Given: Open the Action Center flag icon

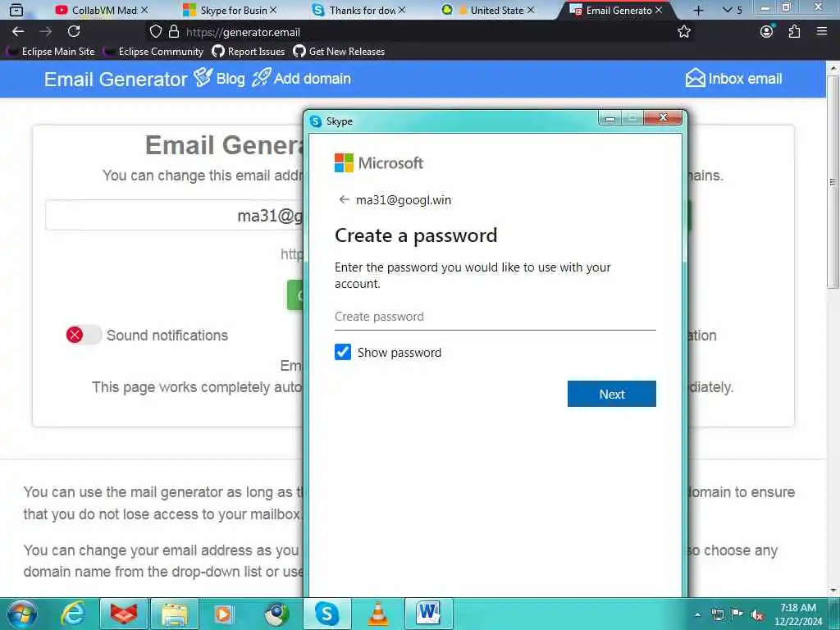Looking at the screenshot, I should pyautogui.click(x=737, y=614).
